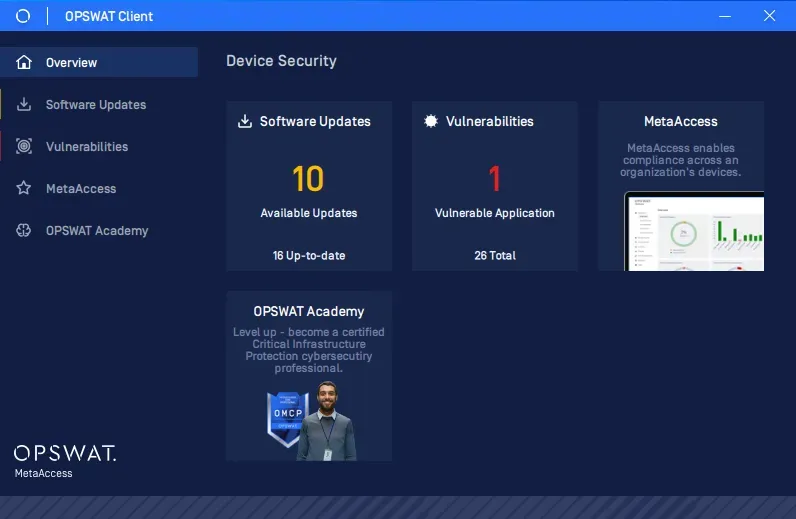Open the Vulnerabilities card title
The width and height of the screenshot is (796, 519).
tap(490, 121)
